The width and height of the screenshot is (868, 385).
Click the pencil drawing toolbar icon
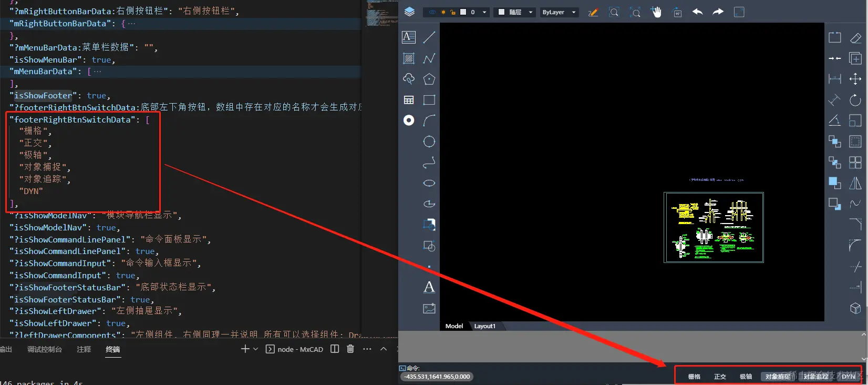click(x=593, y=12)
